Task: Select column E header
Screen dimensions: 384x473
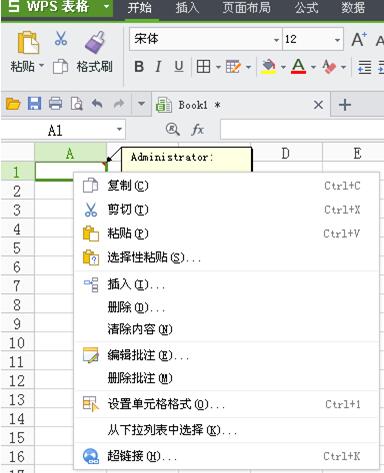Action: click(x=353, y=153)
